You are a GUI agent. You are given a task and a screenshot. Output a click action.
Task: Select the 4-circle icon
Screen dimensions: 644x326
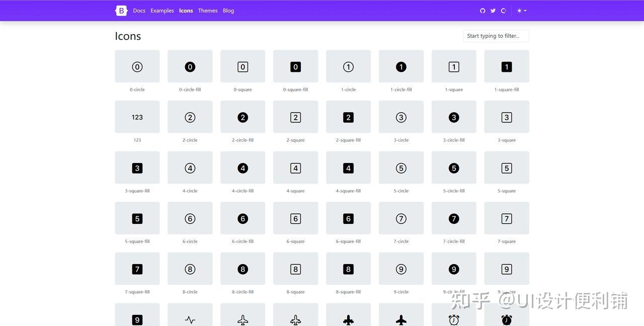pos(190,168)
